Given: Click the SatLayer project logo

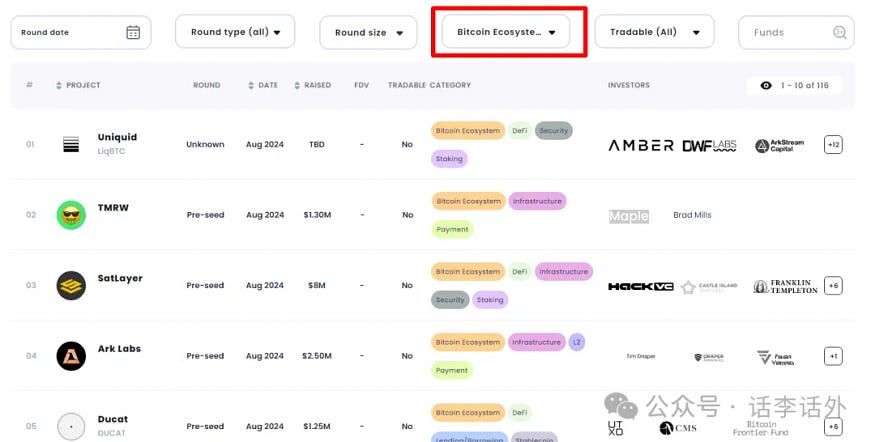Looking at the screenshot, I should (71, 285).
